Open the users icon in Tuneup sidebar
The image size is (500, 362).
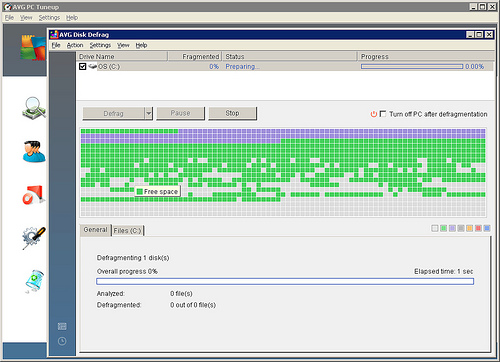click(34, 152)
